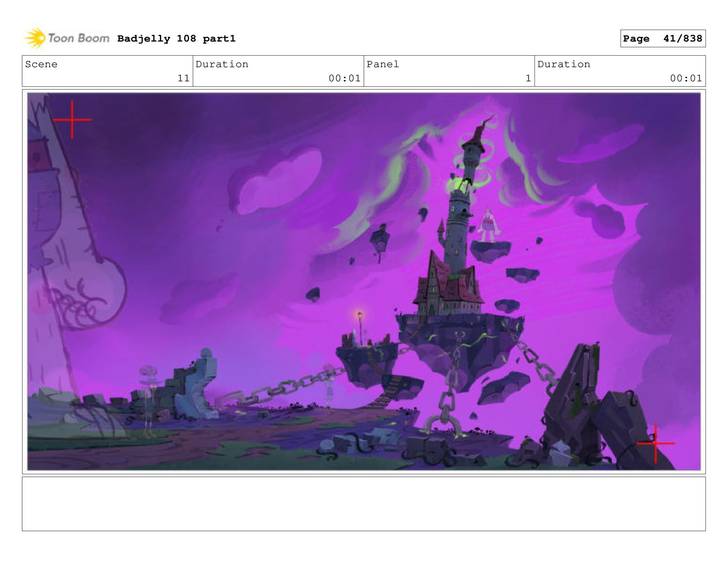
Task: Click the storyboard panel artwork thumbnail
Action: pos(364,282)
